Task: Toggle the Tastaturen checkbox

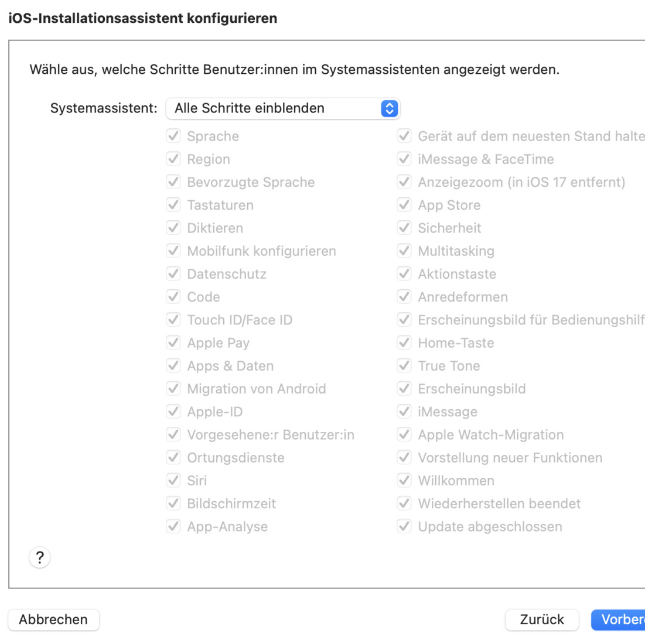Action: (x=173, y=205)
